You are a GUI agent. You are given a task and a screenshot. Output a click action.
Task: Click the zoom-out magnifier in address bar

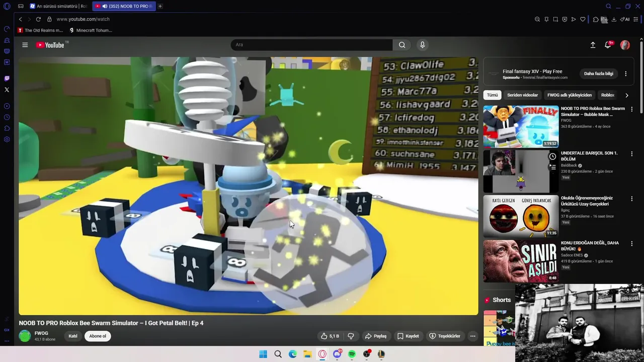(x=537, y=19)
